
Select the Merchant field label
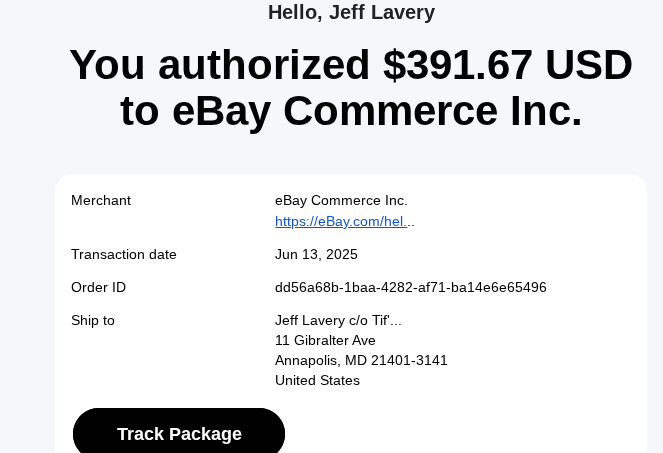101,200
